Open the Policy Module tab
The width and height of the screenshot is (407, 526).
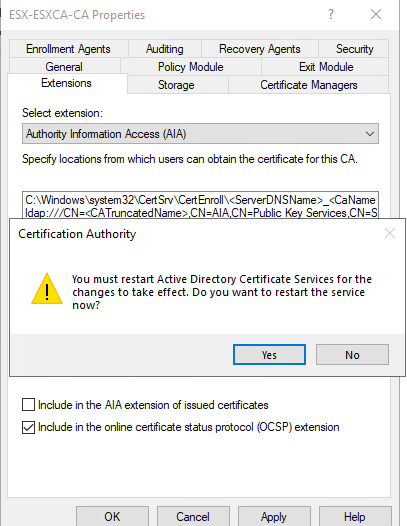pos(191,67)
